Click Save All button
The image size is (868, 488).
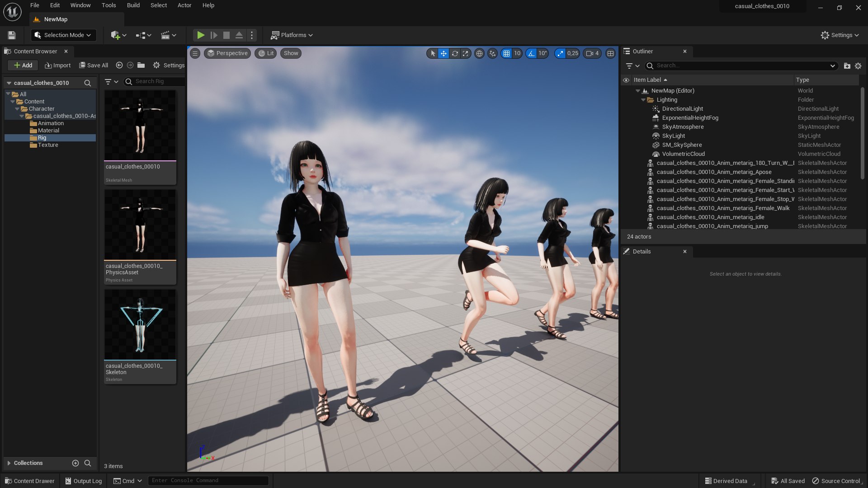click(94, 66)
